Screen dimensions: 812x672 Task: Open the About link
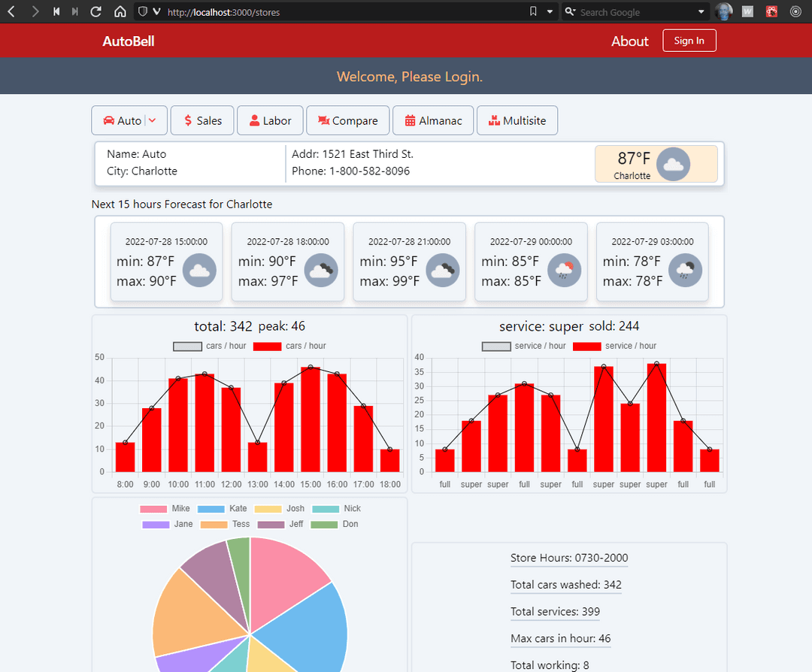click(630, 41)
